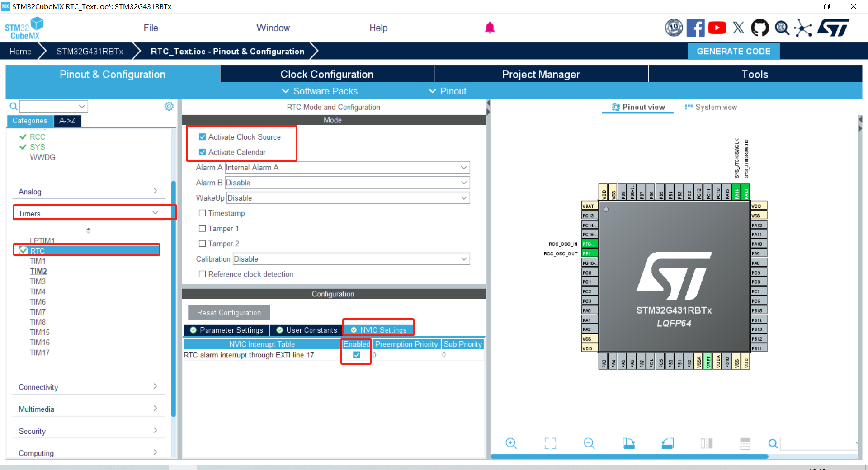The width and height of the screenshot is (868, 470).
Task: Expand the Multimedia category
Action: pos(89,409)
